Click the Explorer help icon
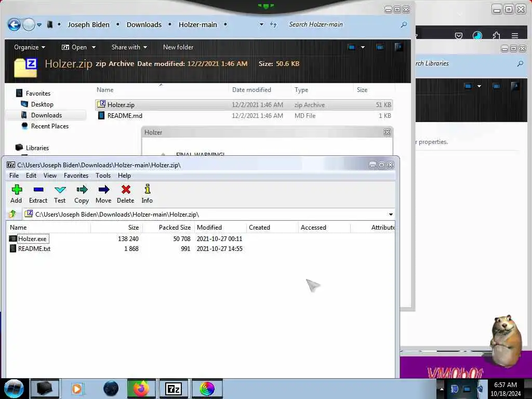This screenshot has height=399, width=532. (x=398, y=47)
